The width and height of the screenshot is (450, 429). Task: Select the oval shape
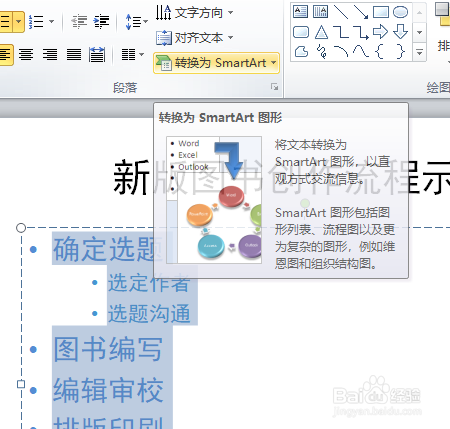click(400, 12)
